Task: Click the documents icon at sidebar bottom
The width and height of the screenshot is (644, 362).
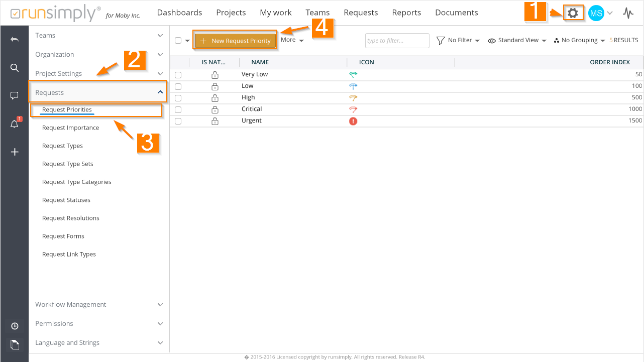Action: [x=15, y=344]
